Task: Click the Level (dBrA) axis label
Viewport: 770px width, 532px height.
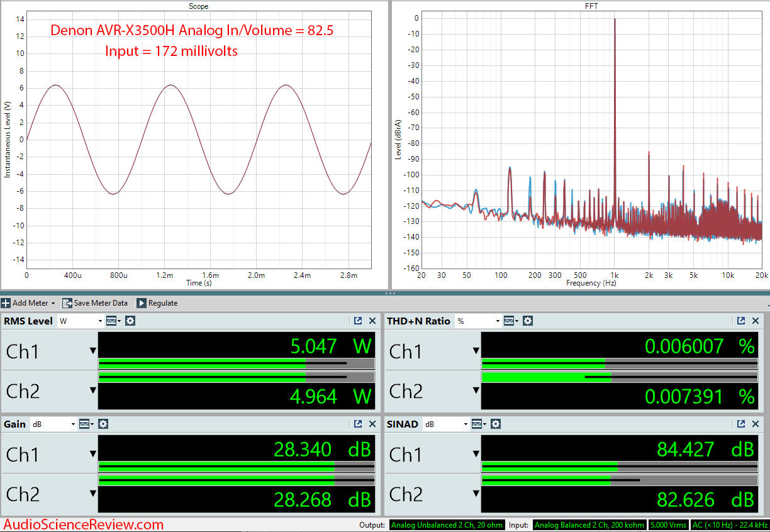Action: (399, 140)
